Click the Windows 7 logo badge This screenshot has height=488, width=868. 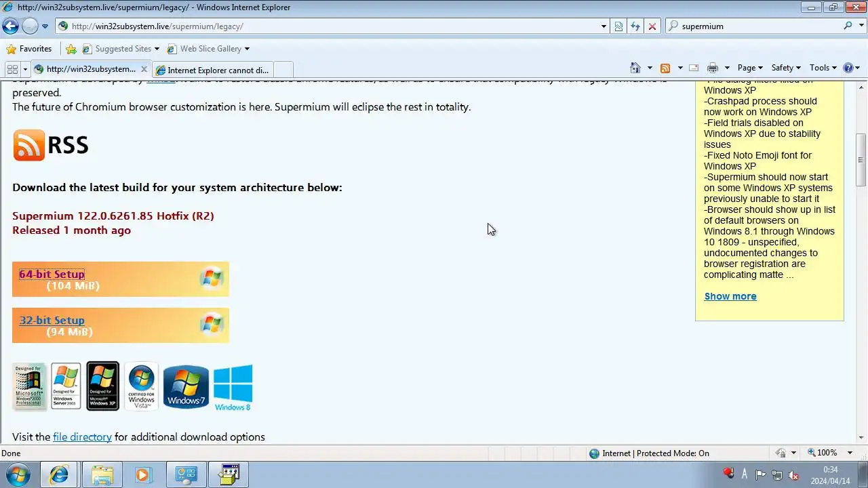click(186, 386)
